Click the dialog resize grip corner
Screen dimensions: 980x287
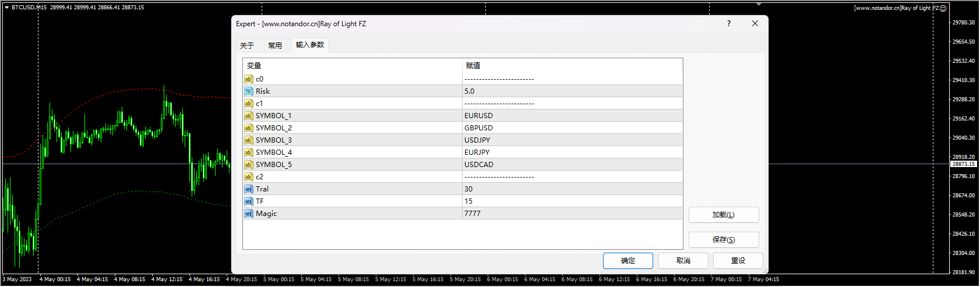[x=765, y=271]
